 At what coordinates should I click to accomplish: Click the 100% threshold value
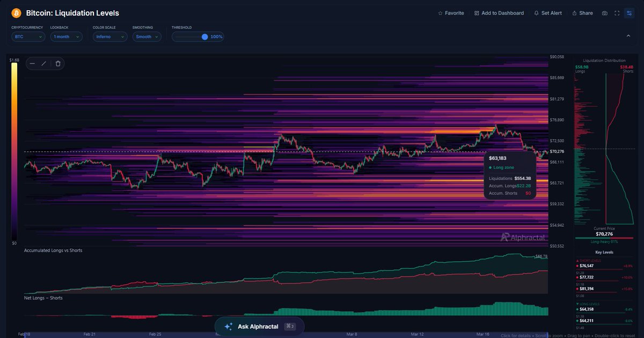coord(216,37)
